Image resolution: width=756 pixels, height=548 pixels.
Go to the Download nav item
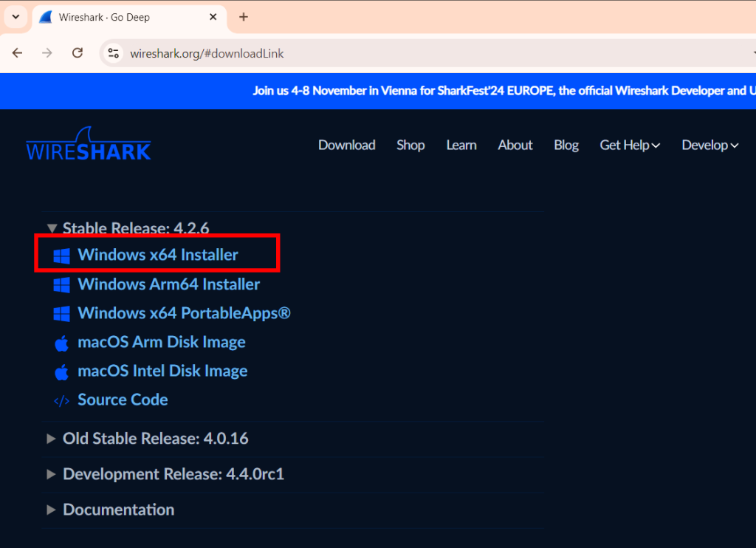(346, 145)
